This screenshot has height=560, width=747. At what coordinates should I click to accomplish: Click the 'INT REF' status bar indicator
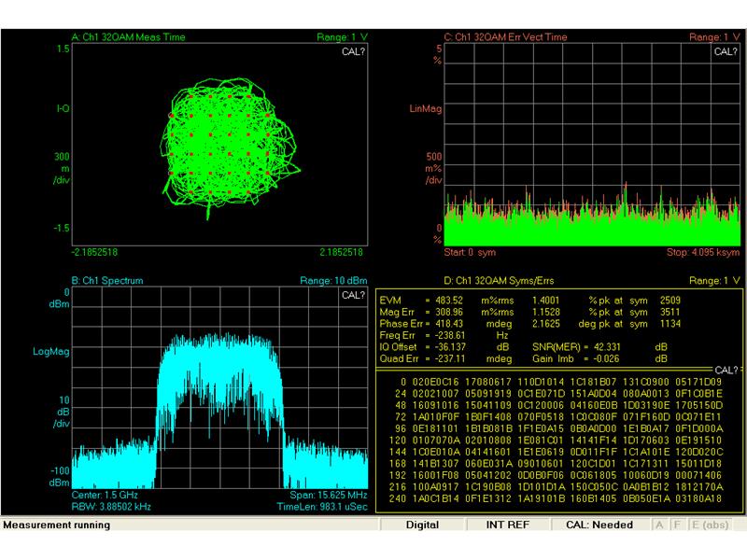click(508, 525)
